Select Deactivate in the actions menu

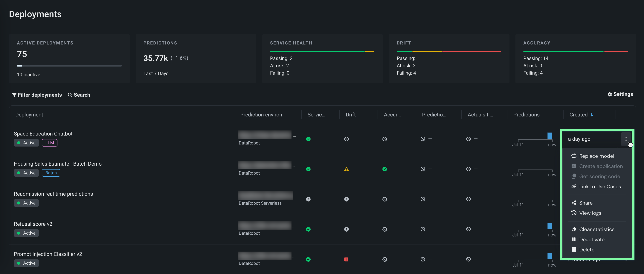tap(591, 239)
